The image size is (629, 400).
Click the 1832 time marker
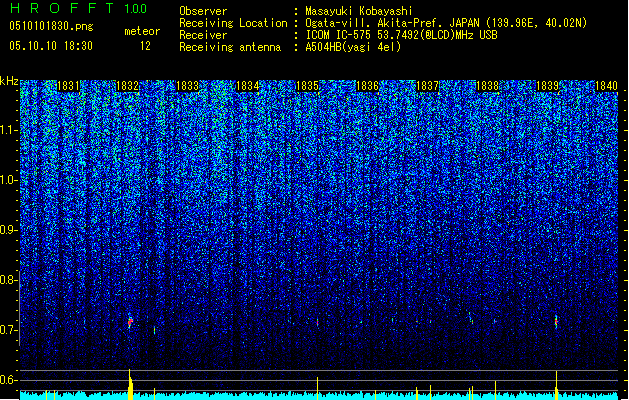(x=127, y=86)
